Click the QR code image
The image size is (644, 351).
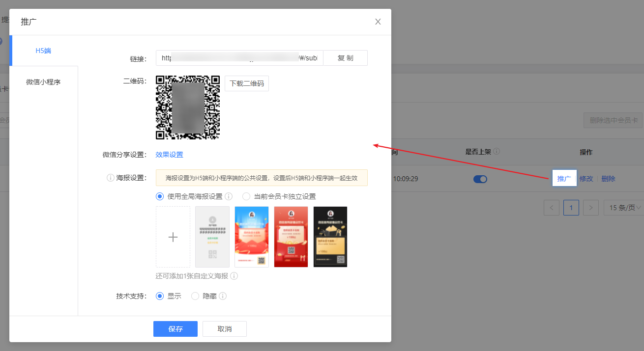188,108
